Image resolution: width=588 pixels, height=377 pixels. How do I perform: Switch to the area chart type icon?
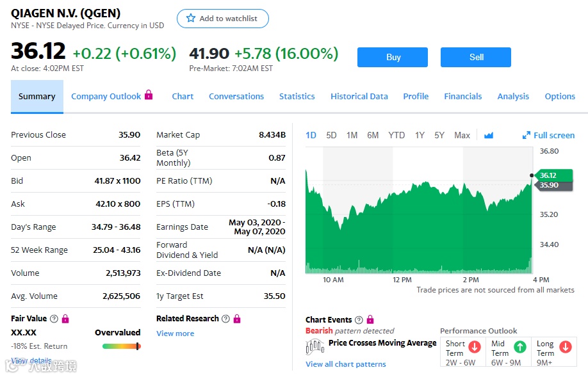(x=488, y=135)
